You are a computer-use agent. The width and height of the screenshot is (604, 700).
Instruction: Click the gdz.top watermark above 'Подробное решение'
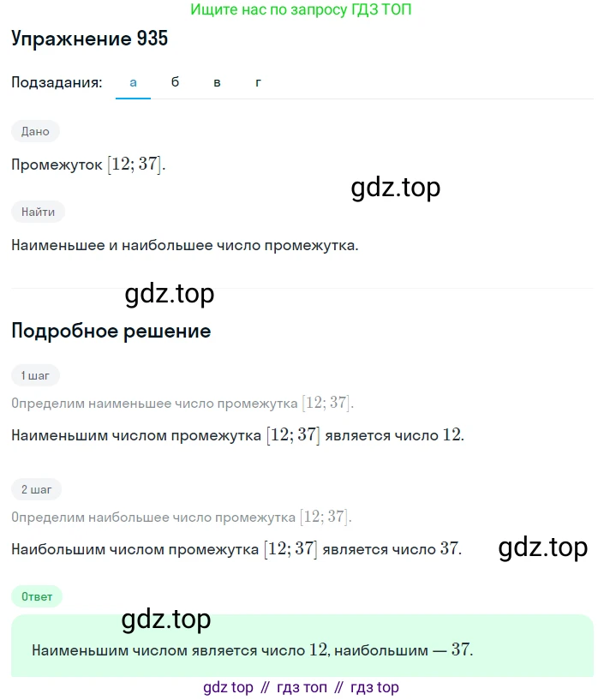pyautogui.click(x=169, y=294)
